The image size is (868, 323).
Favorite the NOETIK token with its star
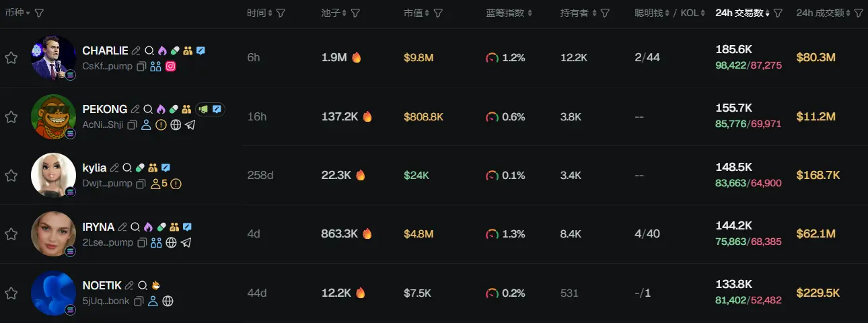(11, 293)
